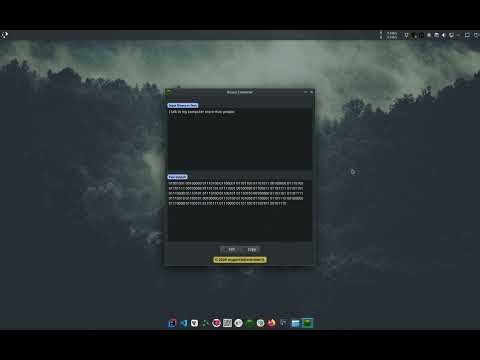Click inside the input text area
The image size is (480, 360).
240,139
